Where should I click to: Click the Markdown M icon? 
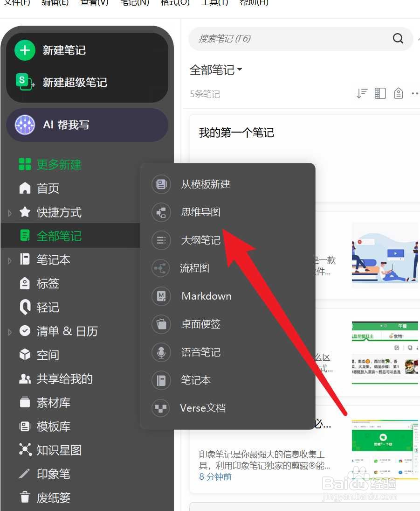click(161, 296)
